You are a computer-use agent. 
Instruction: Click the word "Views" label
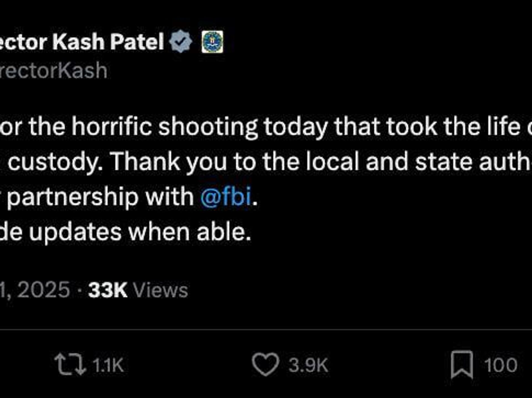click(x=160, y=290)
